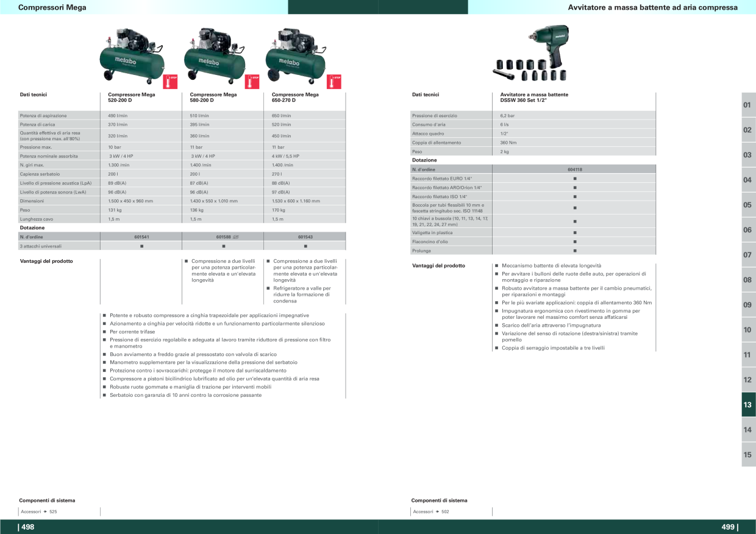Open chapter tab 06
756x534 pixels.
point(748,230)
